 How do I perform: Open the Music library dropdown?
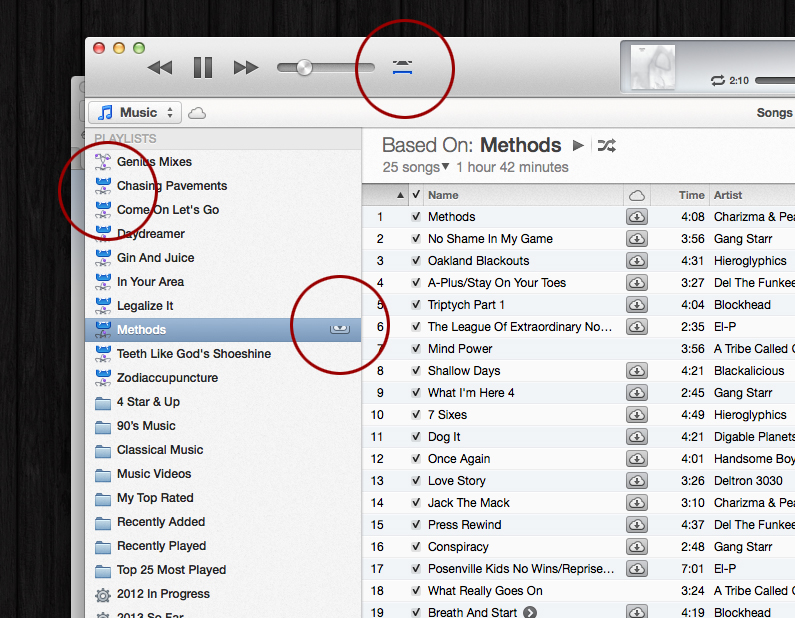tap(135, 113)
